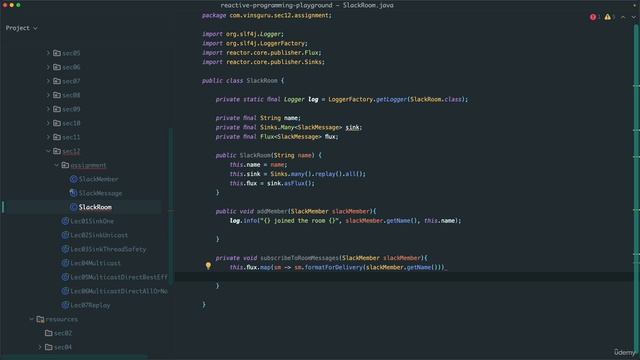Click the SlackMember class icon

[x=73, y=179]
